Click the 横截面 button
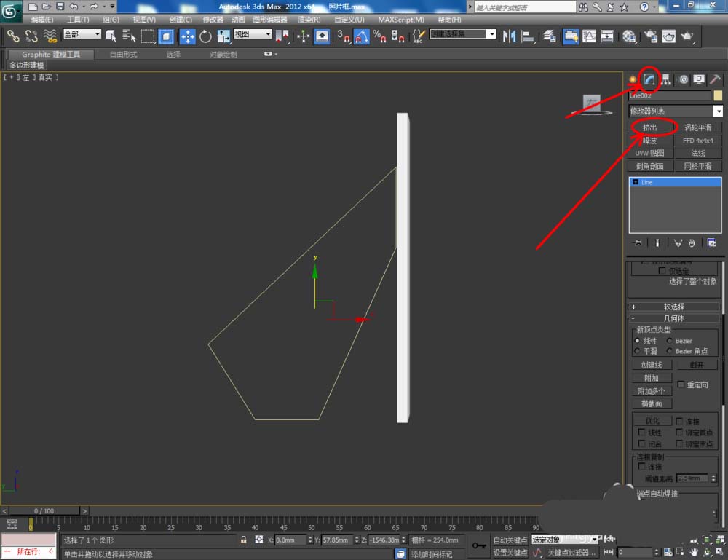728x560 pixels. (652, 403)
